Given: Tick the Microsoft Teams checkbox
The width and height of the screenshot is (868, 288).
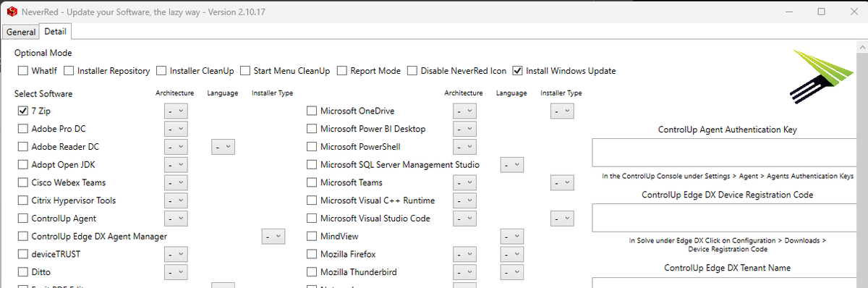Looking at the screenshot, I should coord(312,183).
